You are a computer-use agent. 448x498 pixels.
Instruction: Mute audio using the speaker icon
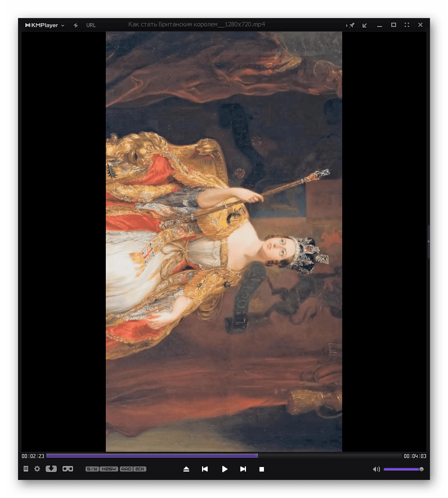(377, 469)
